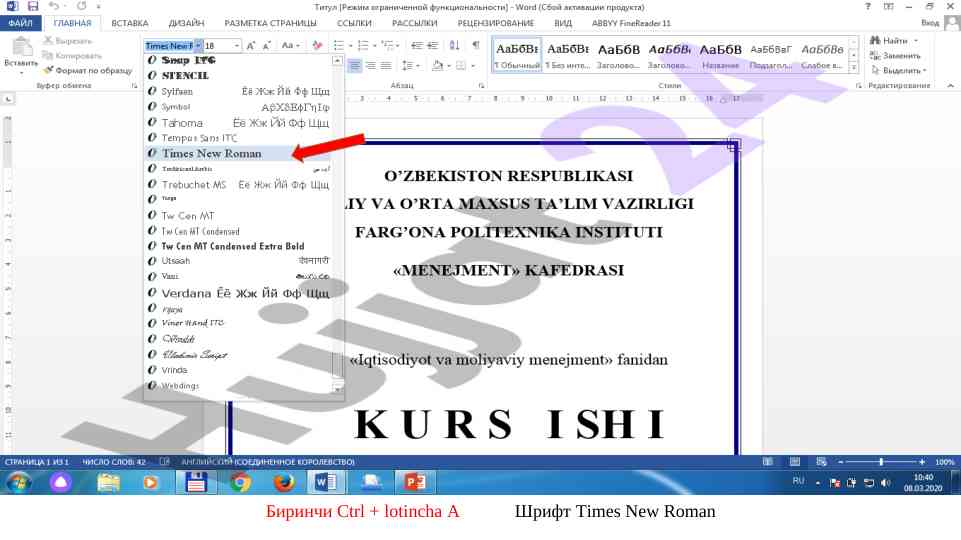
Task: Open the ABBYY FineReader 11 tab
Action: click(631, 23)
